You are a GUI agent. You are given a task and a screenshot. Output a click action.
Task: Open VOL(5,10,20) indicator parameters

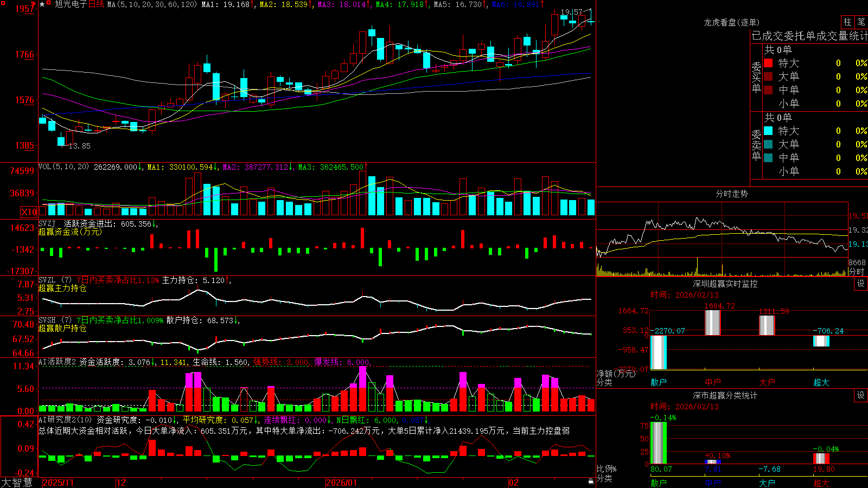click(63, 167)
